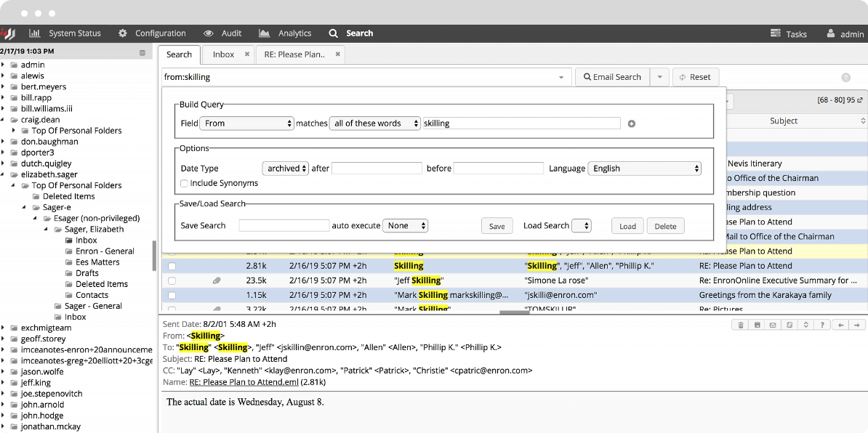
Task: Check the checkbox on the 2.81k email row
Action: click(172, 265)
